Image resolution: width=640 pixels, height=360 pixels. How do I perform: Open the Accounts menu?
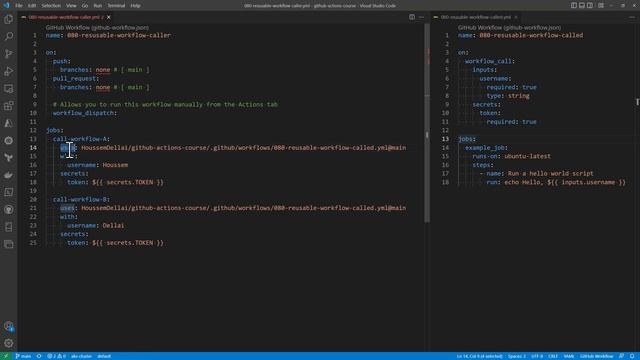[9, 326]
